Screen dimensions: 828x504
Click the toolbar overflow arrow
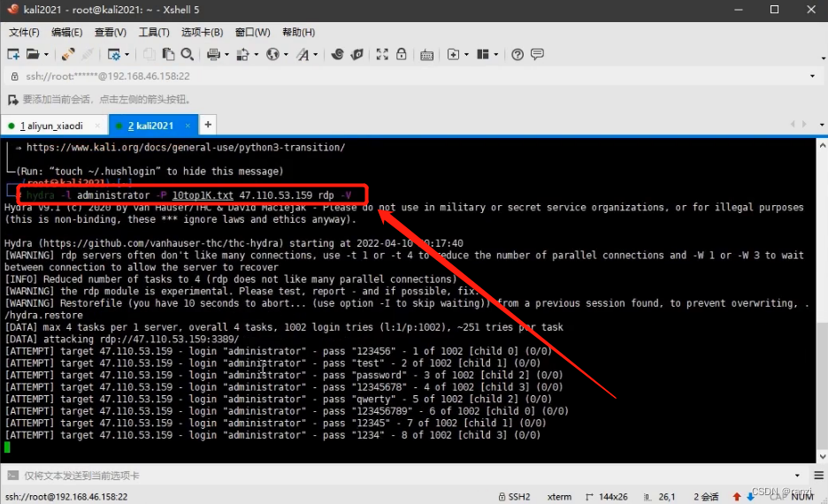824,58
